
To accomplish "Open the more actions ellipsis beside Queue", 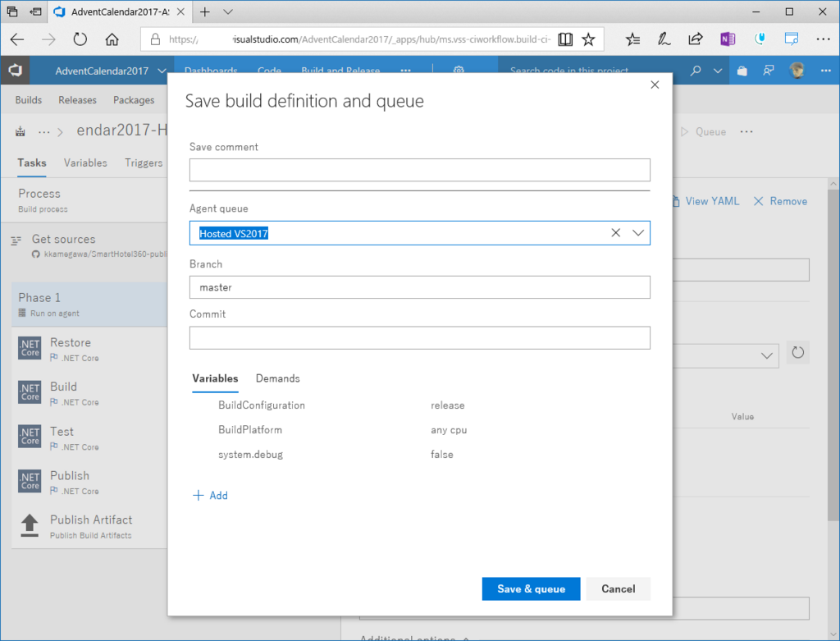I will click(746, 132).
